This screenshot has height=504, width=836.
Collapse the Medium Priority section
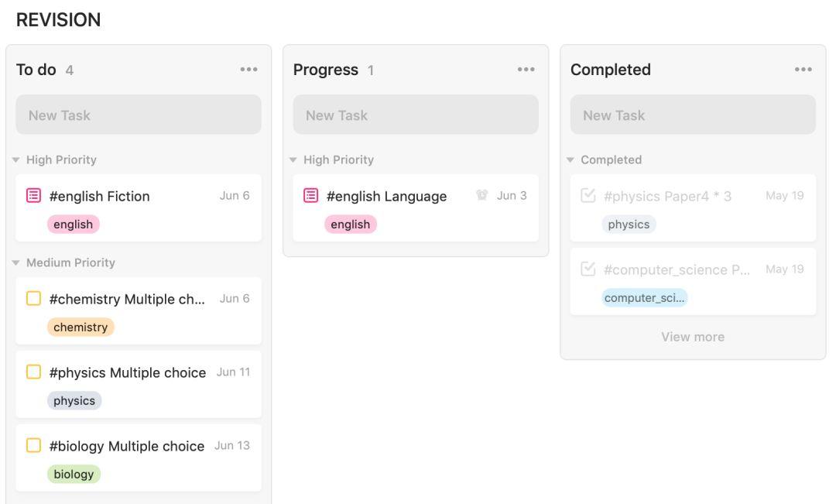pos(15,263)
